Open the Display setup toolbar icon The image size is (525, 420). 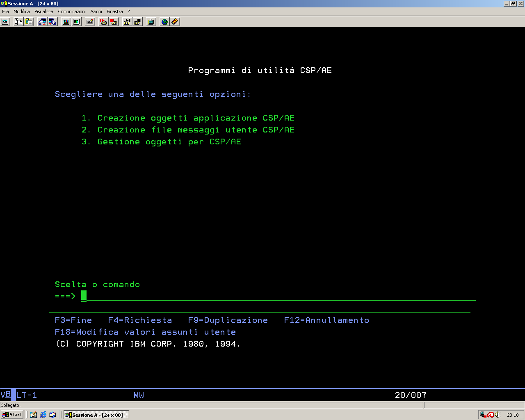66,22
